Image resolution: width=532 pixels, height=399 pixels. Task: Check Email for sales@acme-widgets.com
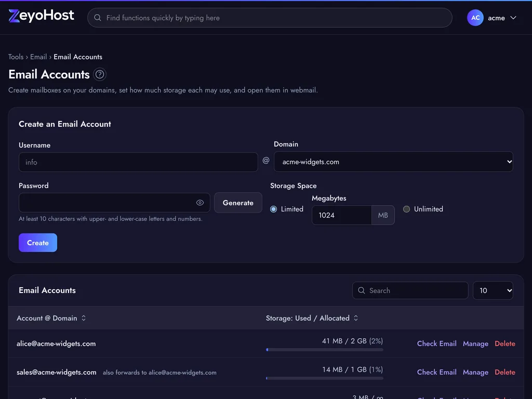click(436, 372)
